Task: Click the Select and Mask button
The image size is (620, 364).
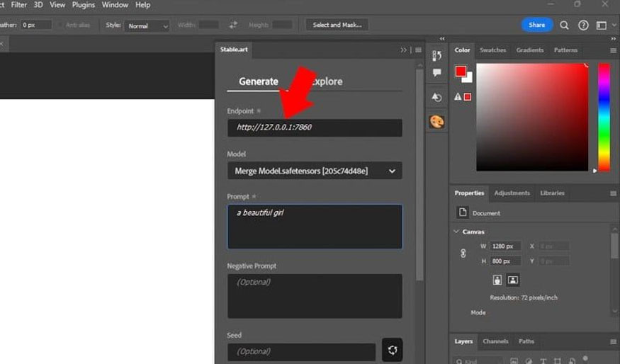Action: click(337, 25)
